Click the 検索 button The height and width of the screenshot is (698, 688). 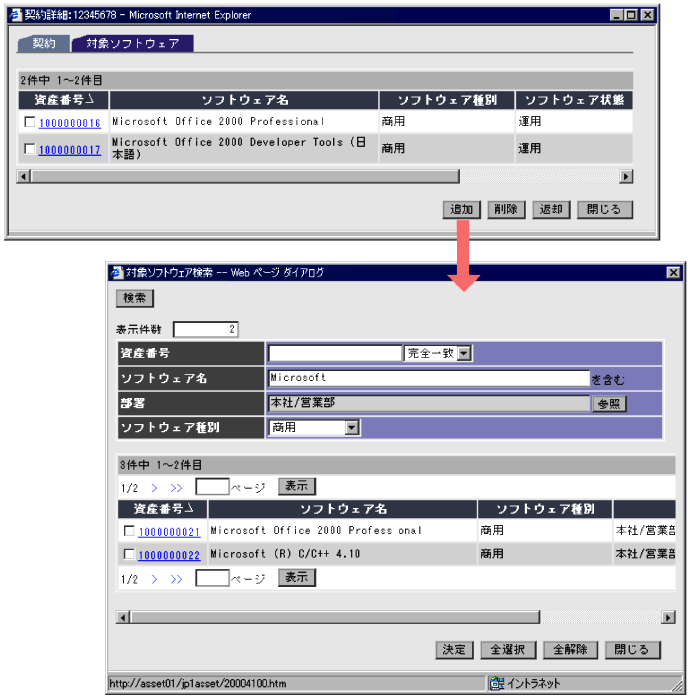pos(134,298)
